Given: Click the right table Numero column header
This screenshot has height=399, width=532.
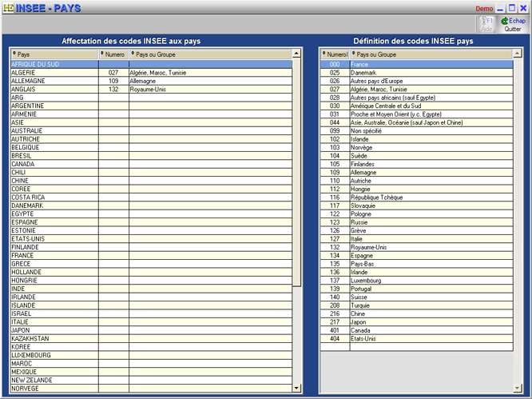Looking at the screenshot, I should [335, 54].
